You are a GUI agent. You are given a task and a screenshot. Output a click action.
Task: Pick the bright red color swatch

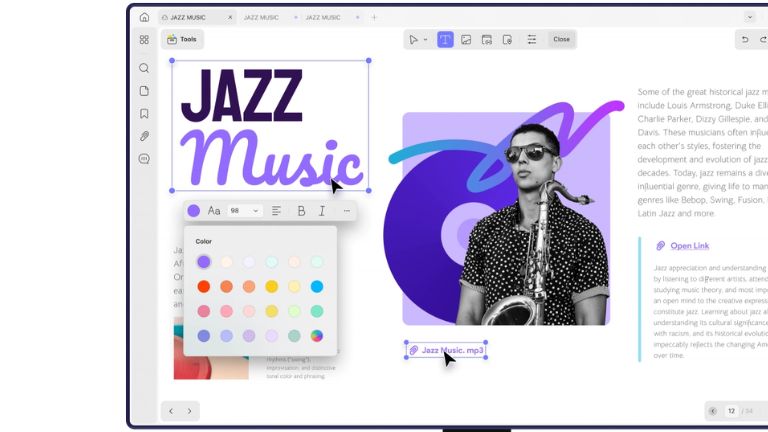click(204, 287)
